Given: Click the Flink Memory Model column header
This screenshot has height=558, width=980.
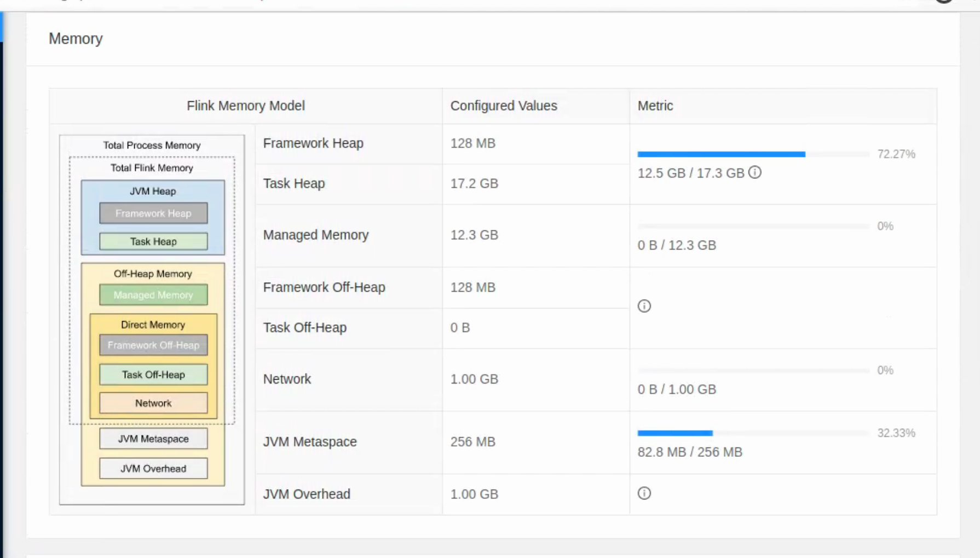Looking at the screenshot, I should (x=246, y=106).
